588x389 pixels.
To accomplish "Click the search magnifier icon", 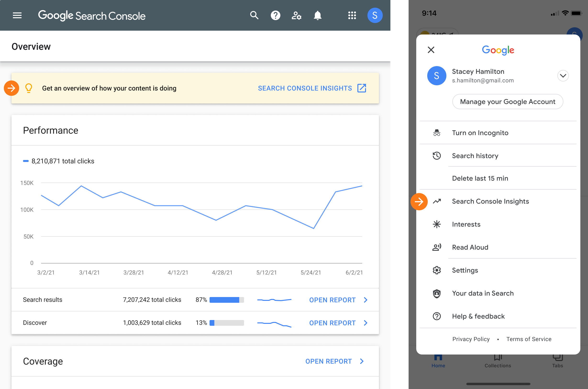I will pyautogui.click(x=254, y=15).
